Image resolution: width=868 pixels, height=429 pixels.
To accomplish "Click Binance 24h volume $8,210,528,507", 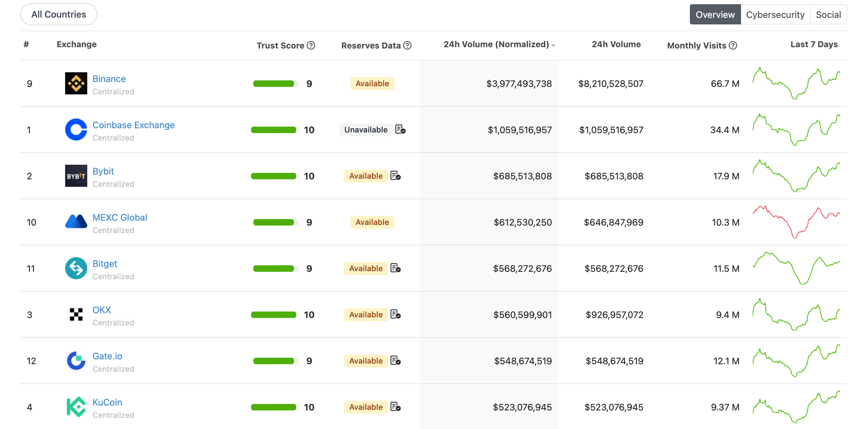I will (610, 84).
